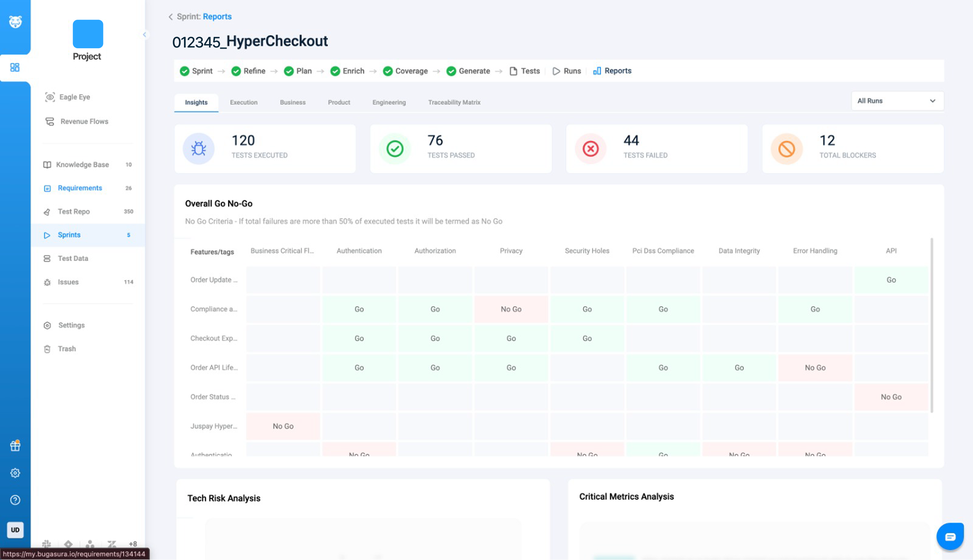Click the Sprints play icon
The height and width of the screenshot is (560, 973).
[x=47, y=235]
